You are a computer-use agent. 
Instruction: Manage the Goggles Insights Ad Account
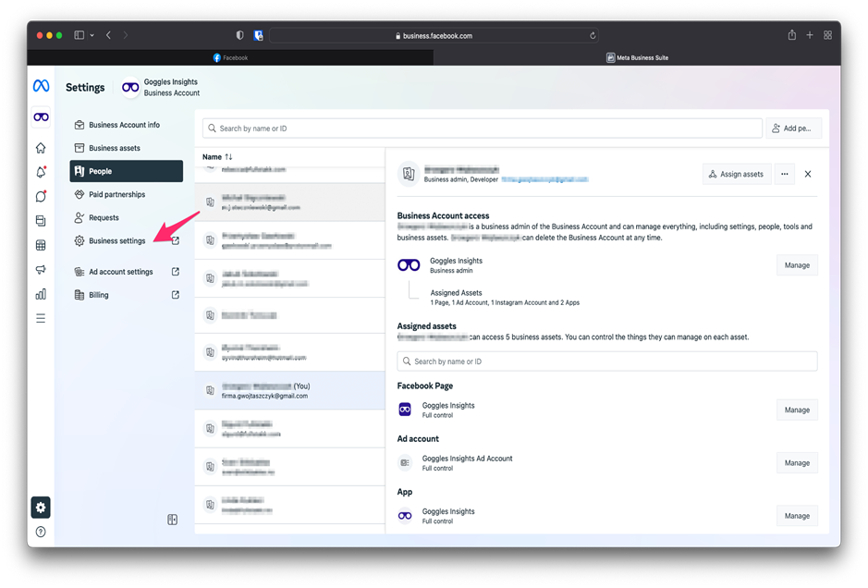(796, 463)
